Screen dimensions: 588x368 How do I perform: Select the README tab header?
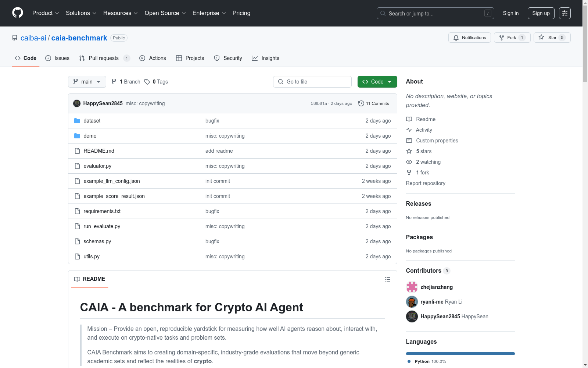click(x=90, y=279)
